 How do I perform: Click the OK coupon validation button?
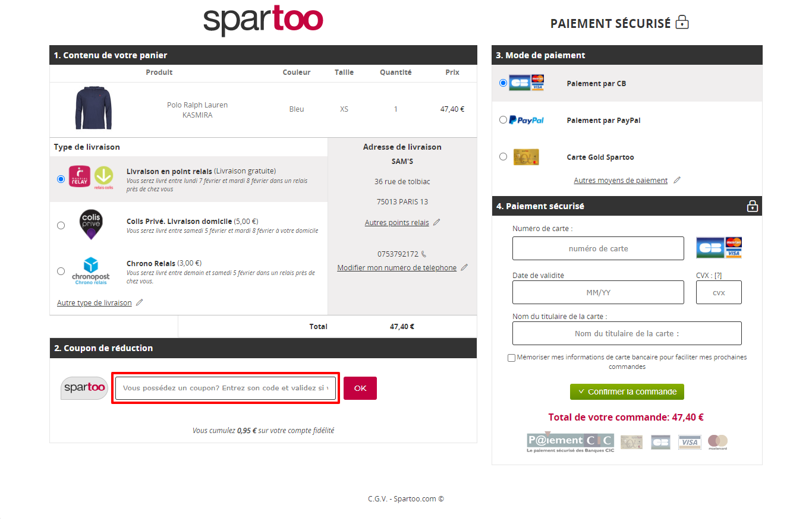click(x=360, y=388)
